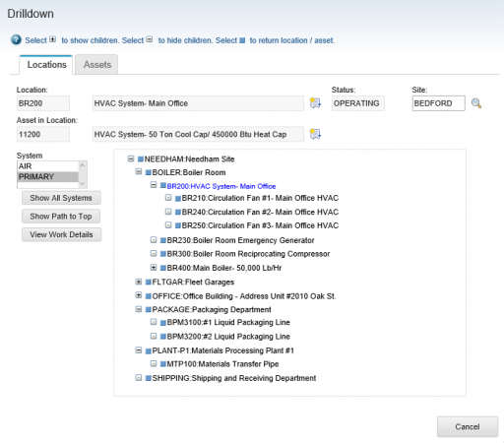The width and height of the screenshot is (504, 443).
Task: Select blue square for MTP100 Materials Transfer Pipe
Action: [163, 364]
